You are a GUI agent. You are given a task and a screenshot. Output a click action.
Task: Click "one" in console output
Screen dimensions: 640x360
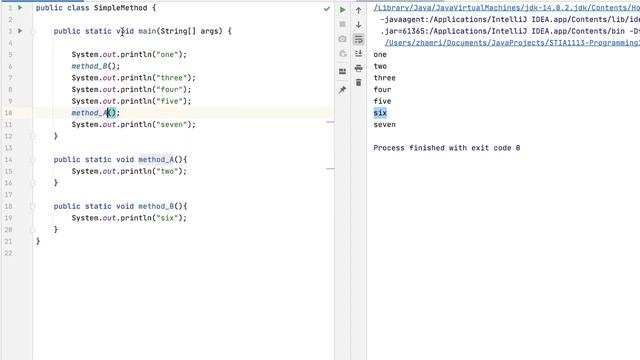click(380, 54)
